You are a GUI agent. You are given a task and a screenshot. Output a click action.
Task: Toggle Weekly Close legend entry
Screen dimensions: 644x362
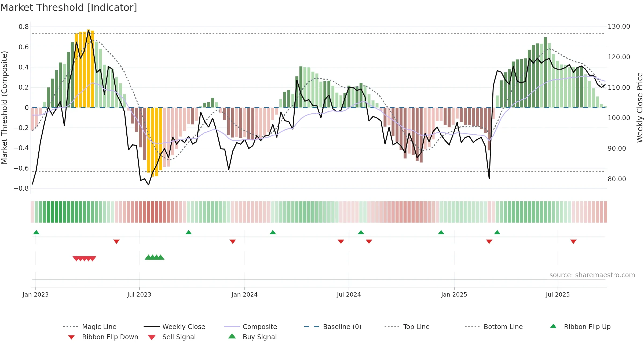(174, 327)
